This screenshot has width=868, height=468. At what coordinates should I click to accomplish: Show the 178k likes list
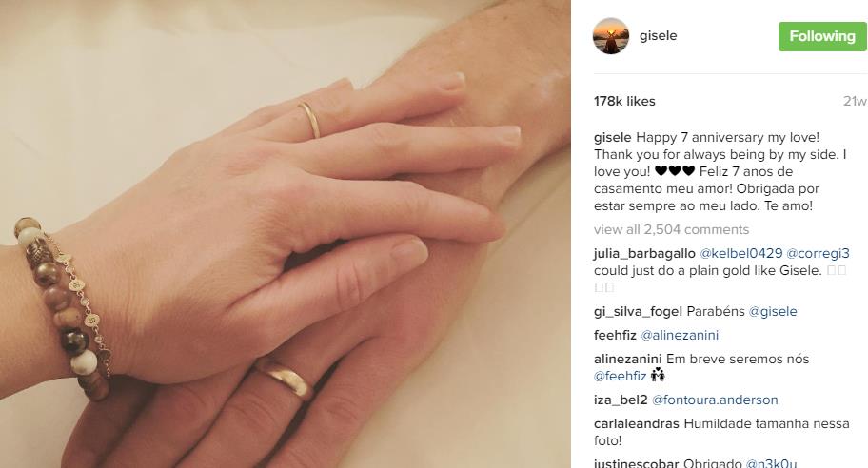tap(624, 101)
